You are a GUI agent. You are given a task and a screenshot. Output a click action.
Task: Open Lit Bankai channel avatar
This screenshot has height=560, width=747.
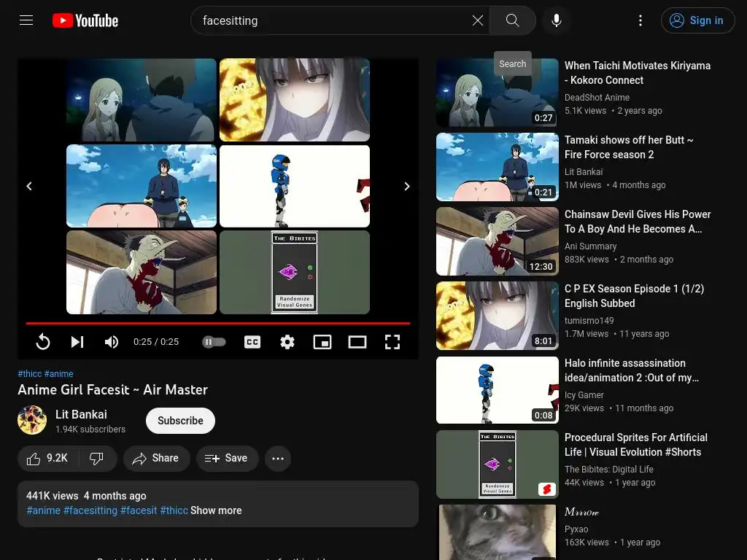tap(32, 420)
